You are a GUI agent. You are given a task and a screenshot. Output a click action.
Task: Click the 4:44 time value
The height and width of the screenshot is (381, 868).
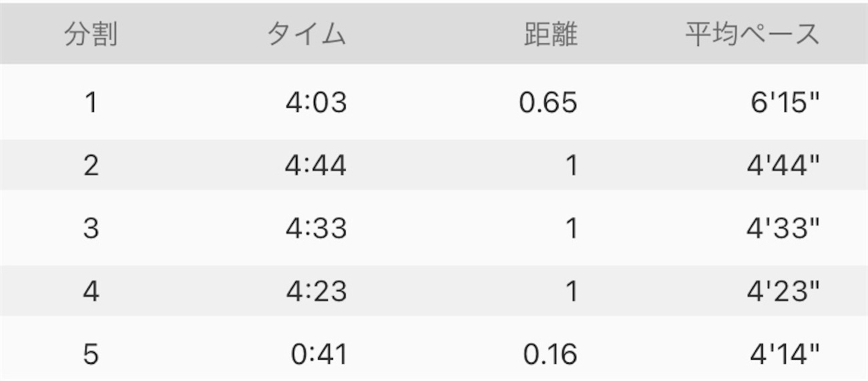click(x=316, y=166)
